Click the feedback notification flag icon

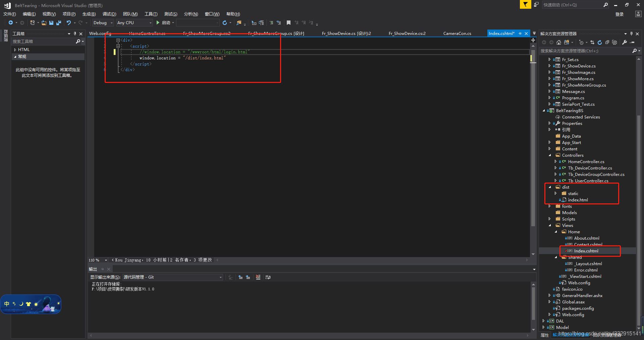pos(525,4)
